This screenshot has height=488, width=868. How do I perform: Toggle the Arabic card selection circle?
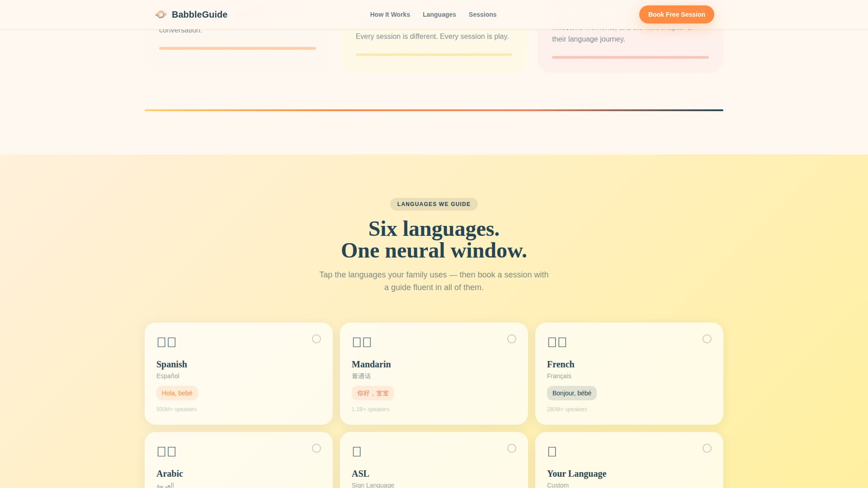click(x=316, y=448)
